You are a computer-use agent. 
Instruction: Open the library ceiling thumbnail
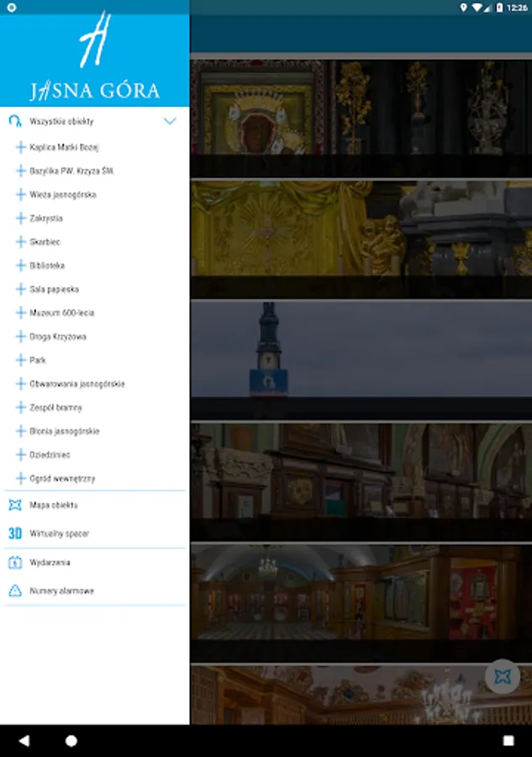(x=361, y=695)
